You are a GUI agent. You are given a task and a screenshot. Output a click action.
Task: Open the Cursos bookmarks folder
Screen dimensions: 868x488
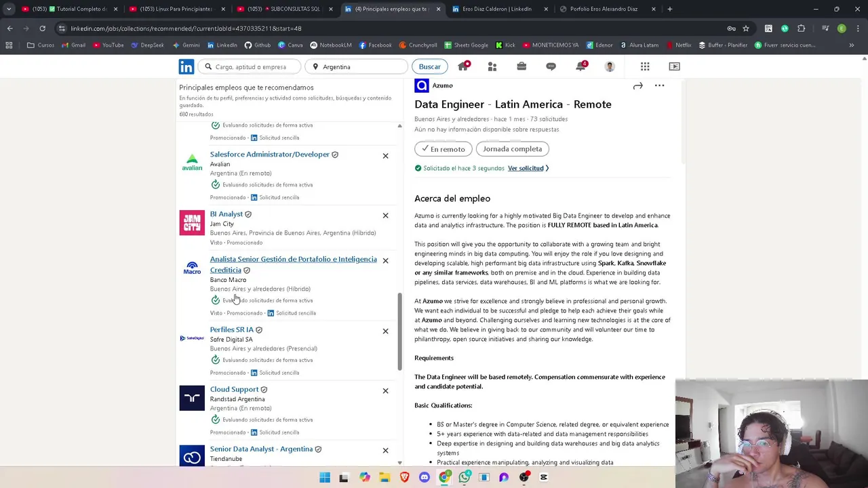pos(41,45)
